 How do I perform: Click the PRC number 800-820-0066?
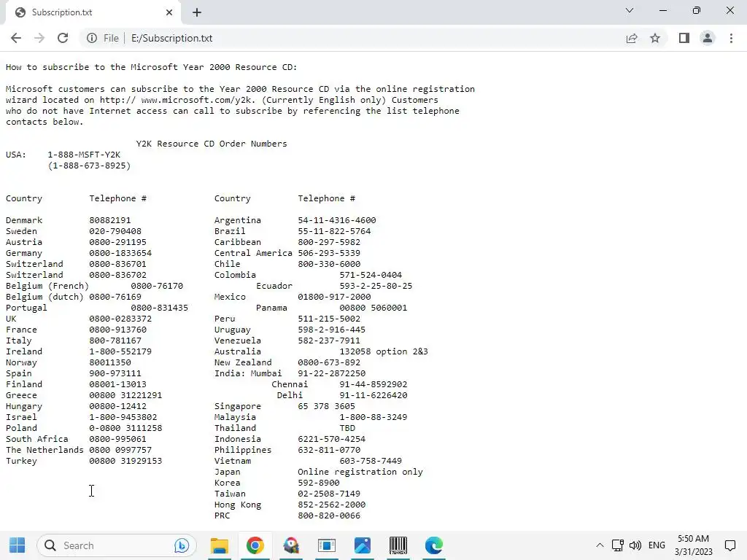point(329,516)
